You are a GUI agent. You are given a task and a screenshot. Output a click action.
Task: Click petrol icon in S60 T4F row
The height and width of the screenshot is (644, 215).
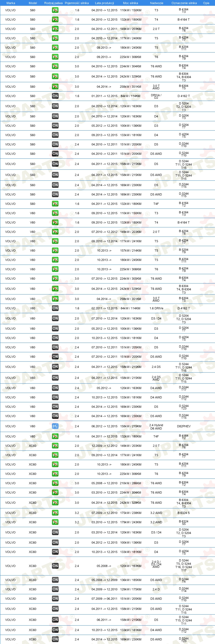pos(55,204)
